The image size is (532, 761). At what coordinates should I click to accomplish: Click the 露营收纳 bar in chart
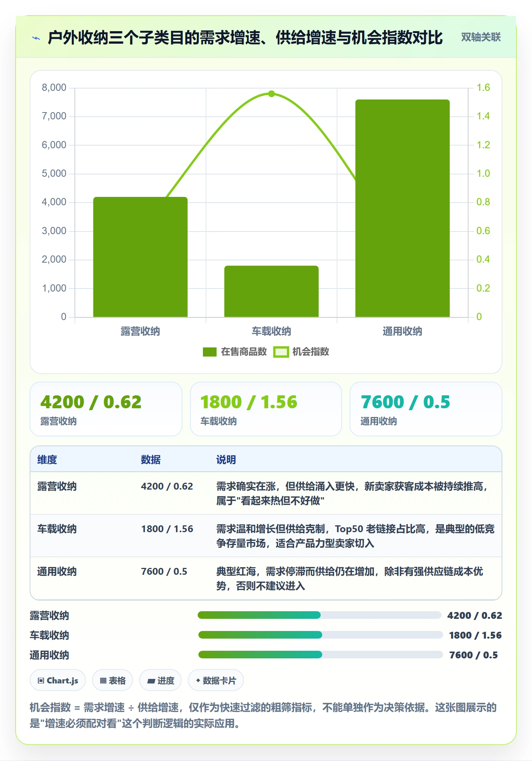pos(140,257)
